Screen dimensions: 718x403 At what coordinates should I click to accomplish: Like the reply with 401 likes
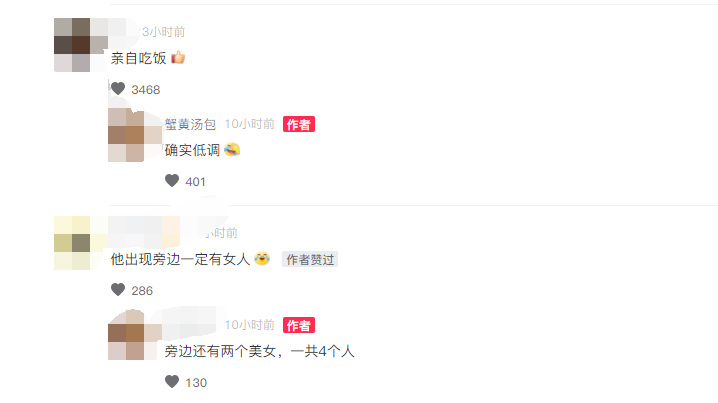172,181
